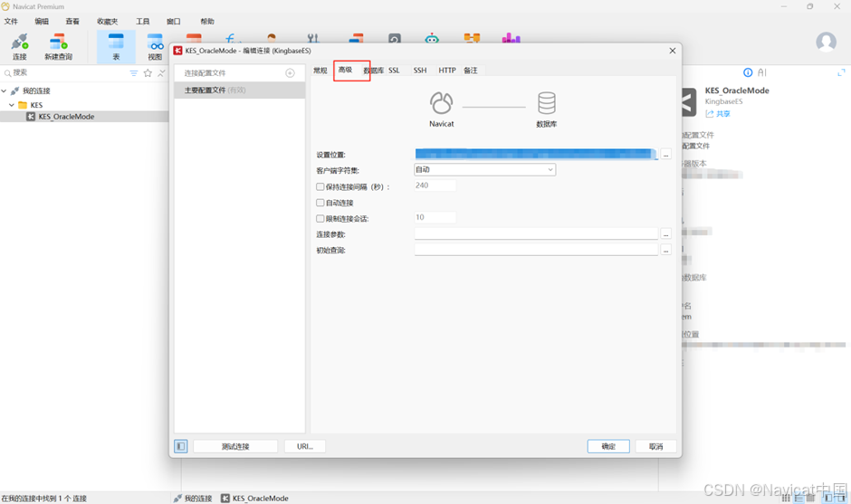Click the 测试连接 test connection button
This screenshot has height=504, width=851.
(235, 446)
